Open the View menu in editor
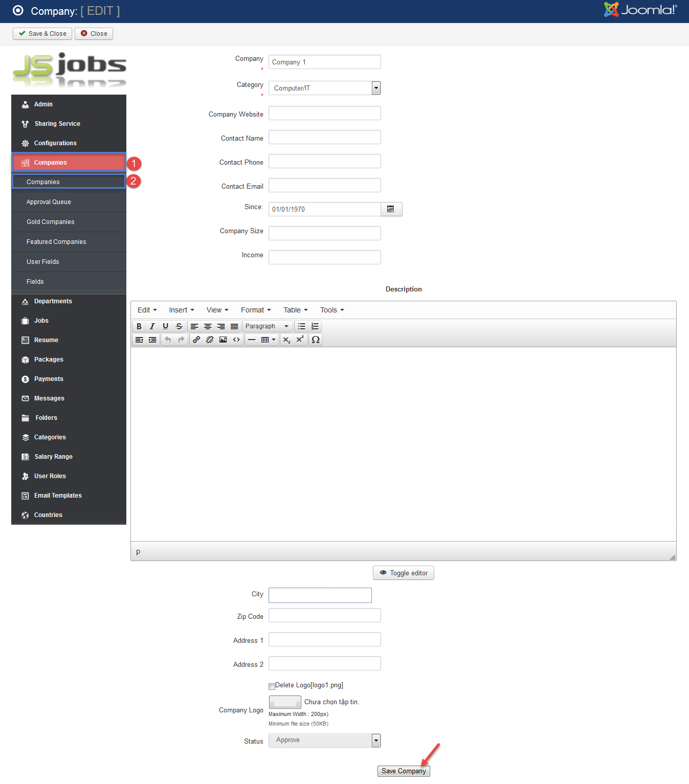This screenshot has width=689, height=784. click(217, 310)
